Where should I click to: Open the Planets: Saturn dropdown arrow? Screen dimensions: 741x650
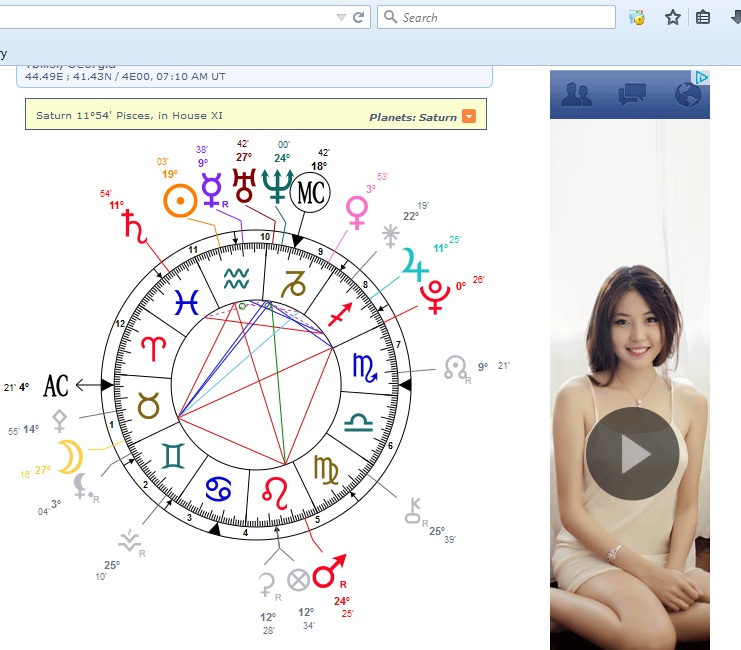click(x=469, y=116)
